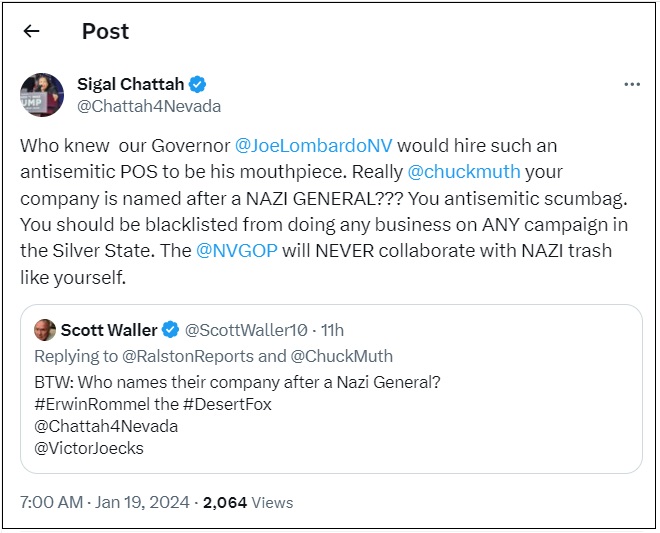The width and height of the screenshot is (660, 533).
Task: Open Scott Waller's name in quoted post
Action: (109, 330)
